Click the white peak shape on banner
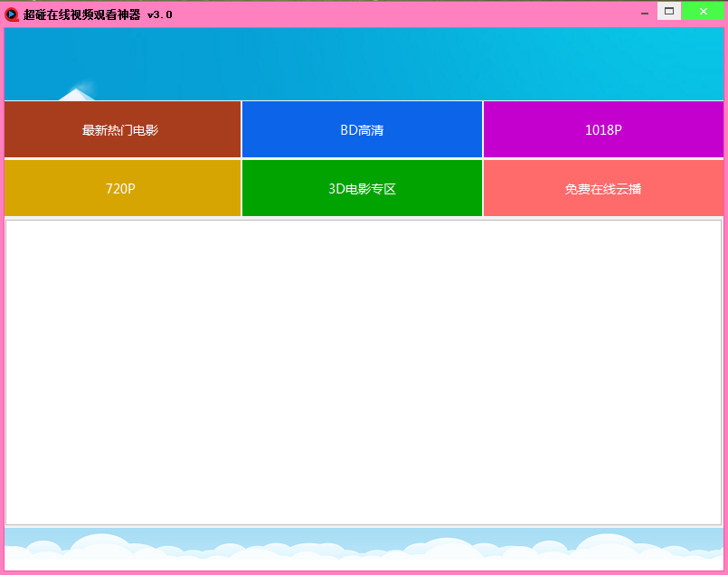The width and height of the screenshot is (728, 575). click(x=78, y=93)
